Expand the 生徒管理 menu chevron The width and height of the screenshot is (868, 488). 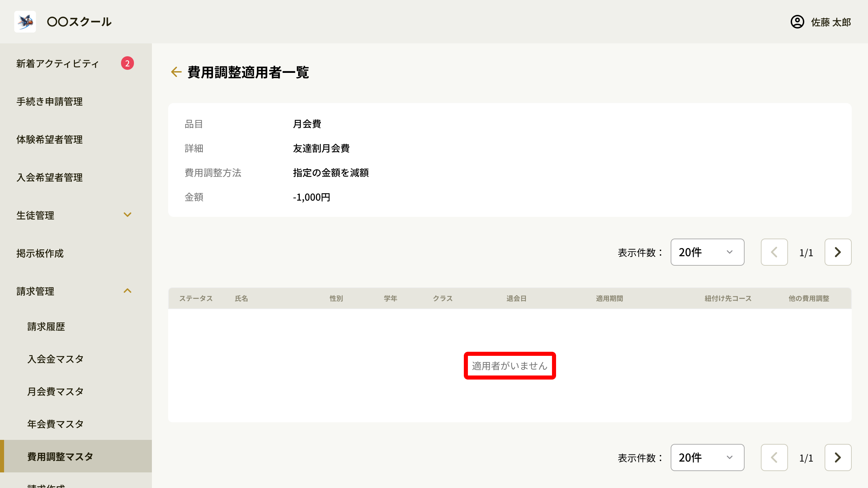coord(127,215)
